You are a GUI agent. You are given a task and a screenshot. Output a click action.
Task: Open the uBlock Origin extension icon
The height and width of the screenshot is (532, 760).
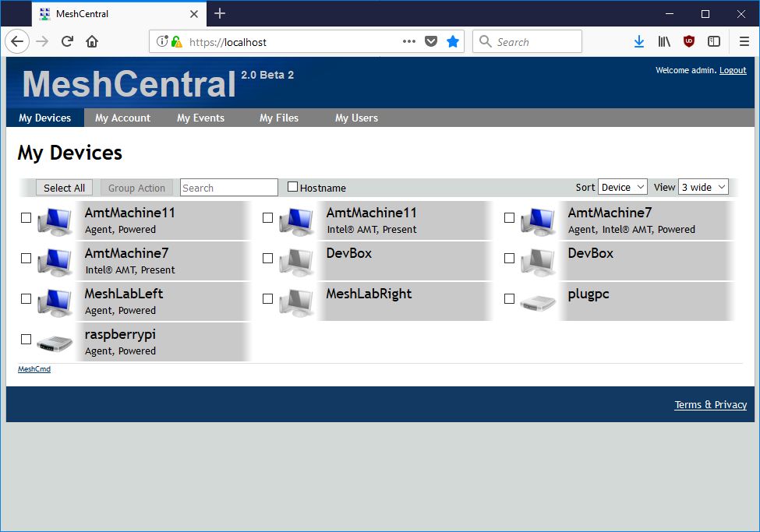(689, 42)
